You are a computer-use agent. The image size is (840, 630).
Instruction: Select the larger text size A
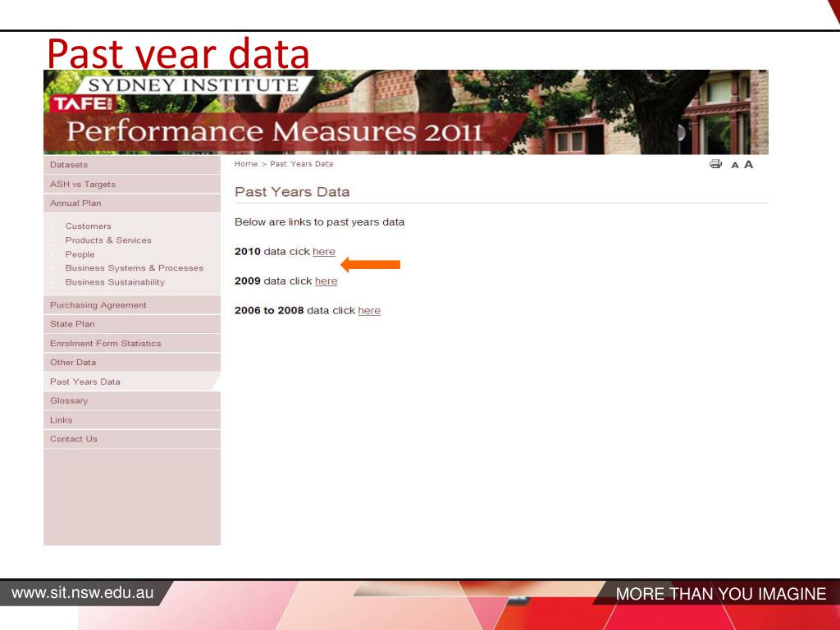[x=748, y=164]
